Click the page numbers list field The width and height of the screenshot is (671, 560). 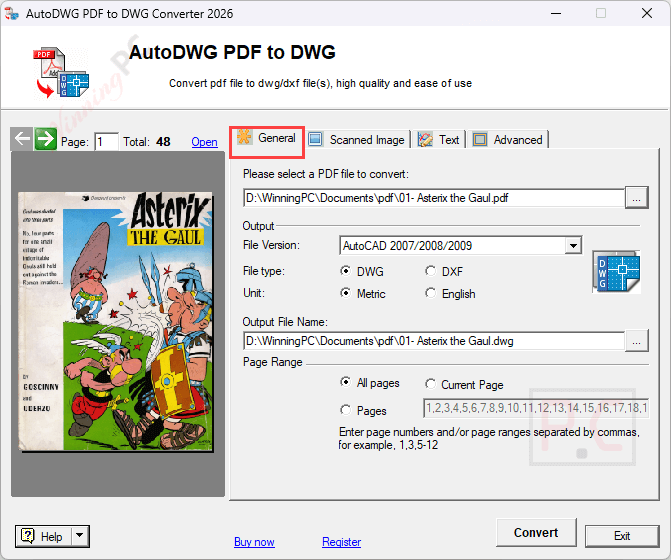[536, 408]
